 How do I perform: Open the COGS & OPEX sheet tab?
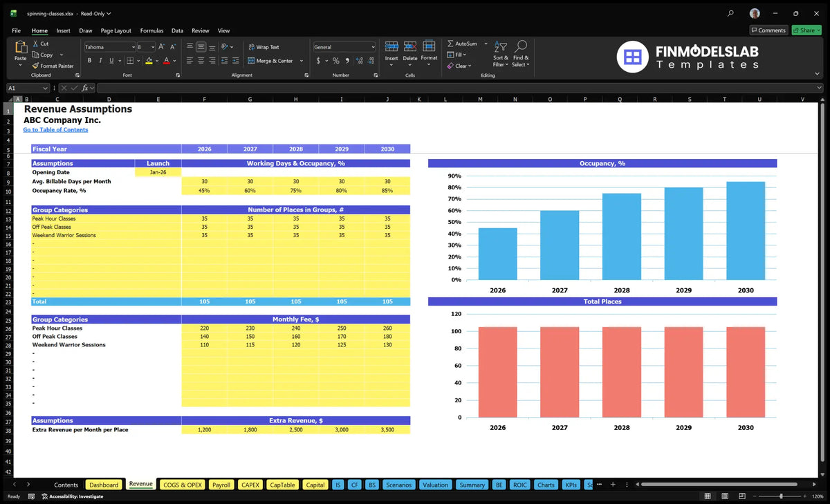click(183, 485)
